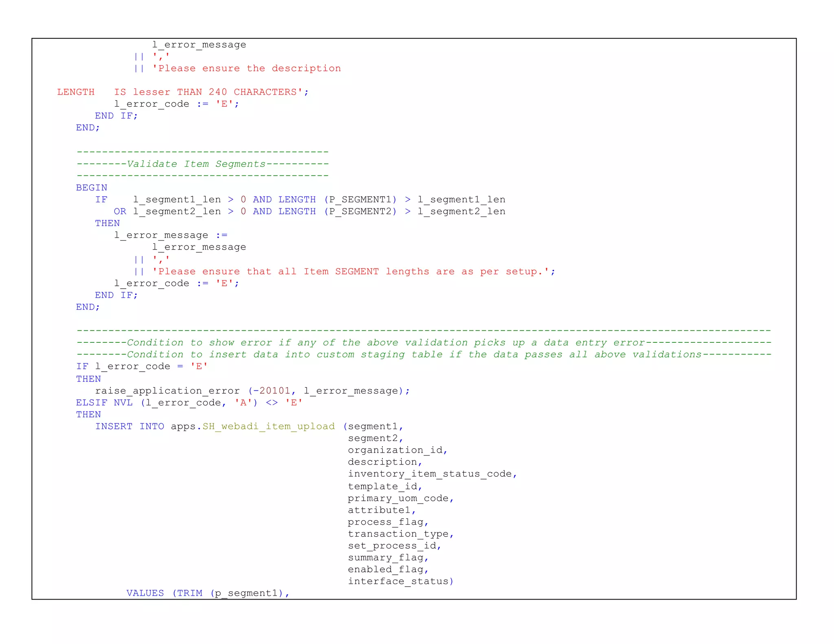
Task: Click the attribute1 column
Action: 379,510
